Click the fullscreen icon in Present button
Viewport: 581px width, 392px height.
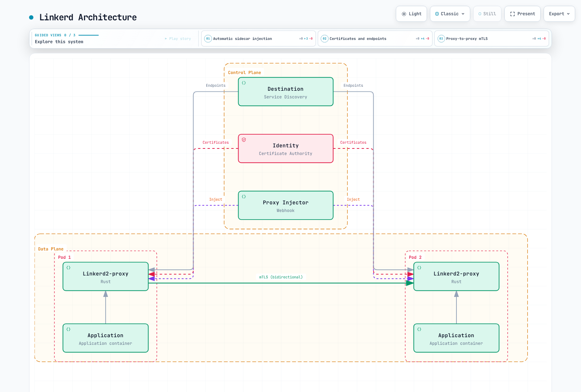tap(512, 14)
